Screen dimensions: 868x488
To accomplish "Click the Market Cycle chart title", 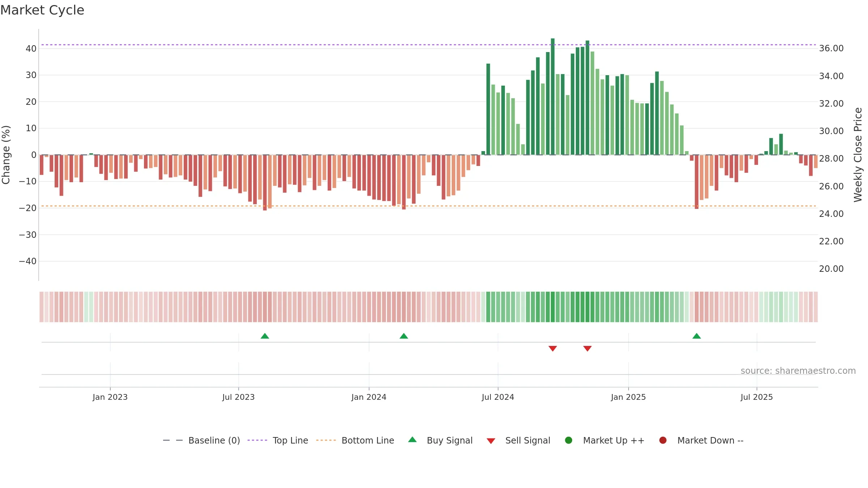I will point(42,10).
